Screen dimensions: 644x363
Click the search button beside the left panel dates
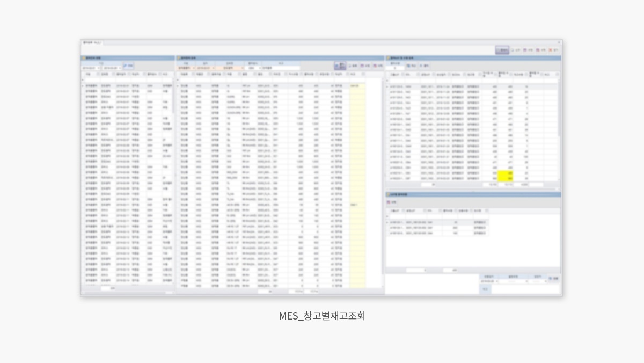click(128, 66)
